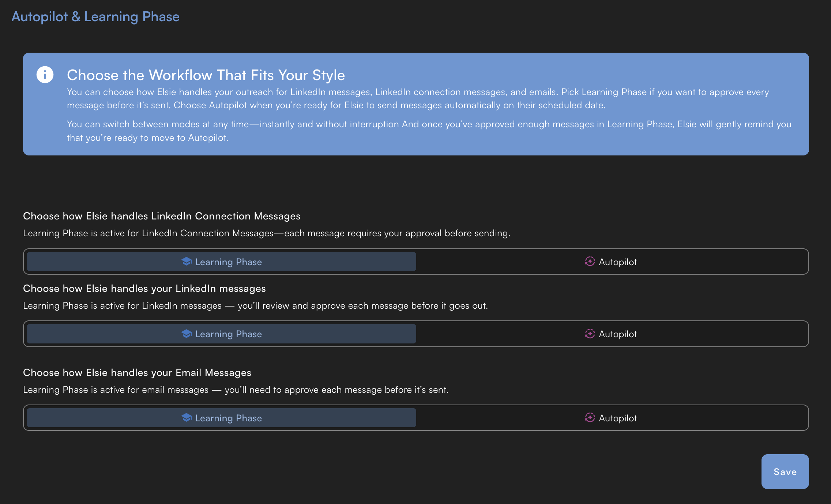
Task: Click the Autopilot & Learning Phase heading
Action: (x=95, y=16)
